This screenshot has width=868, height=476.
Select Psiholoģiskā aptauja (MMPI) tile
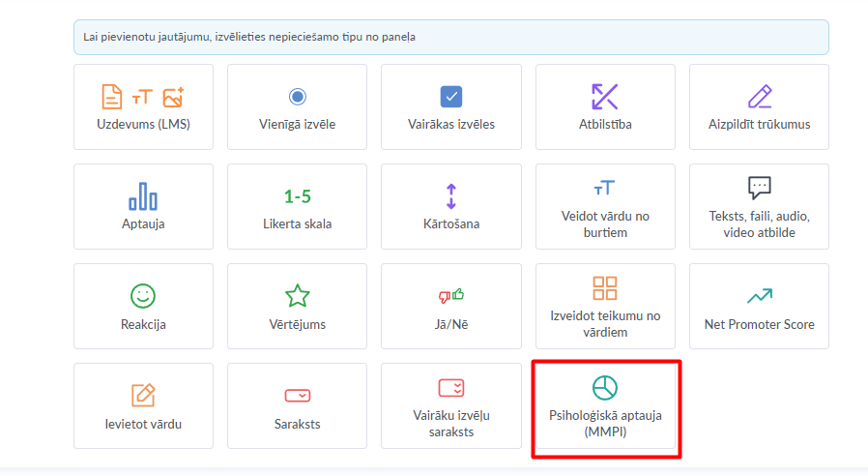tap(605, 406)
